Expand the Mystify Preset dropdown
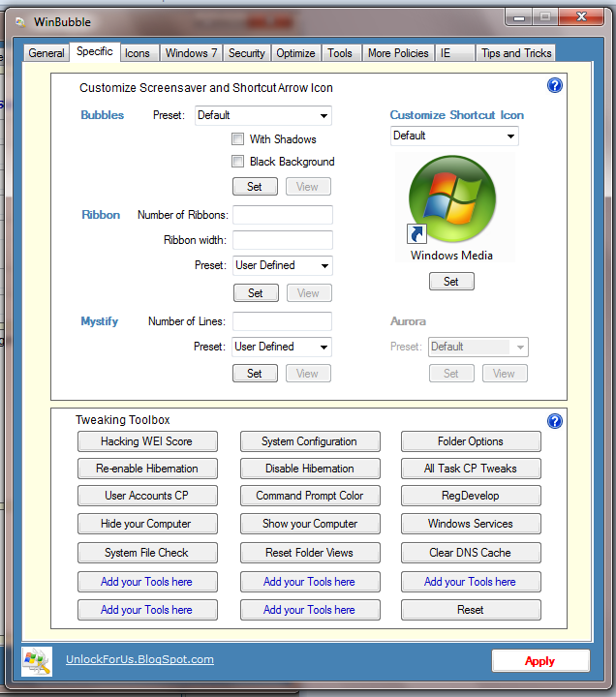The width and height of the screenshot is (616, 697). tap(282, 347)
